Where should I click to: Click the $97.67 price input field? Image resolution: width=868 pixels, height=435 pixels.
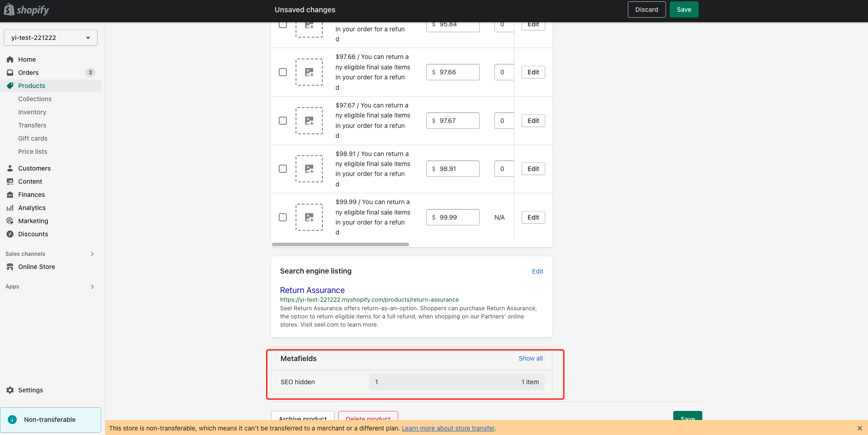[456, 121]
